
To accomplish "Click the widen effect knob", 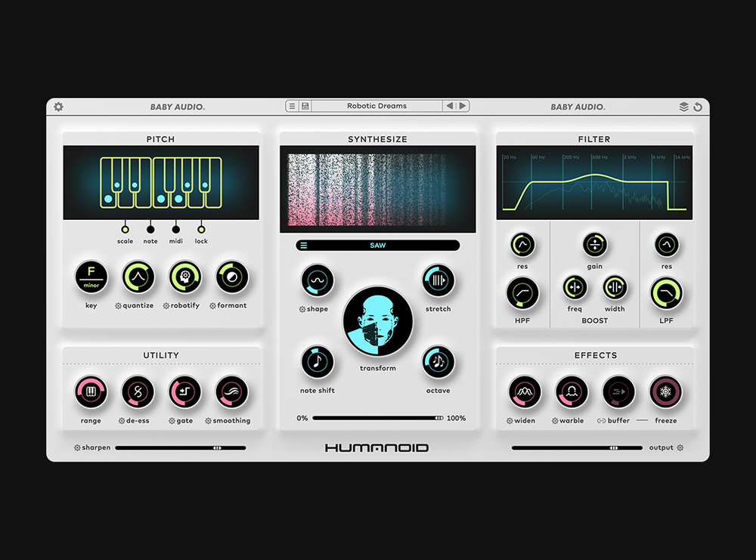I will (522, 392).
